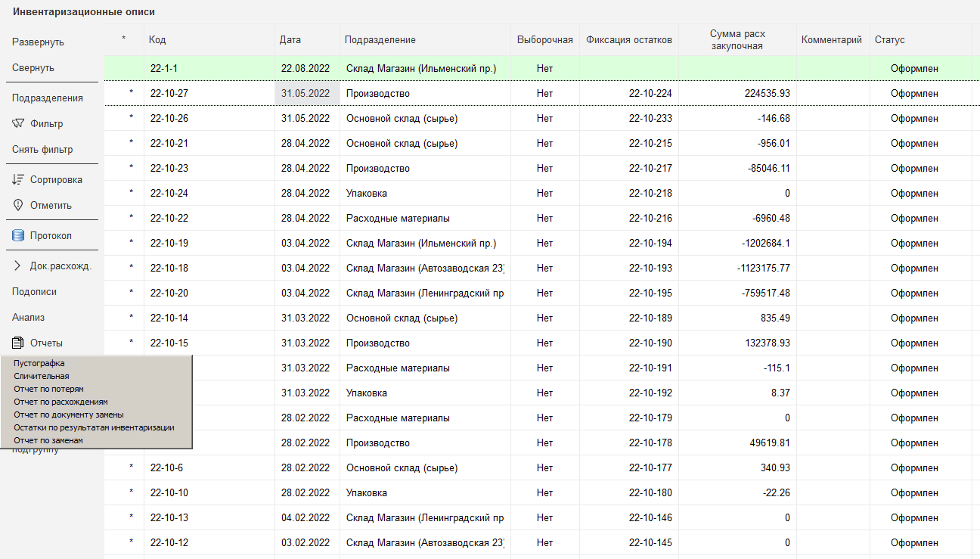Click Снять фильтр button
The height and width of the screenshot is (559, 980).
click(42, 150)
